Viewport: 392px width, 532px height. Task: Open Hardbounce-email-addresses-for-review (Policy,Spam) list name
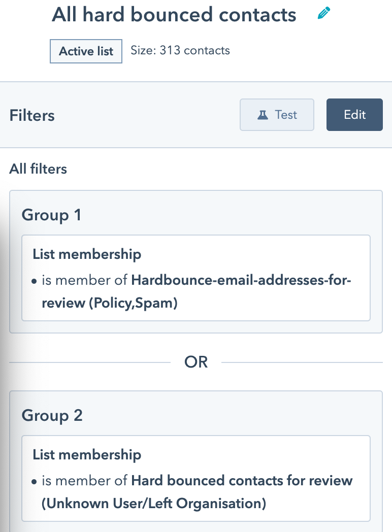[x=241, y=280]
